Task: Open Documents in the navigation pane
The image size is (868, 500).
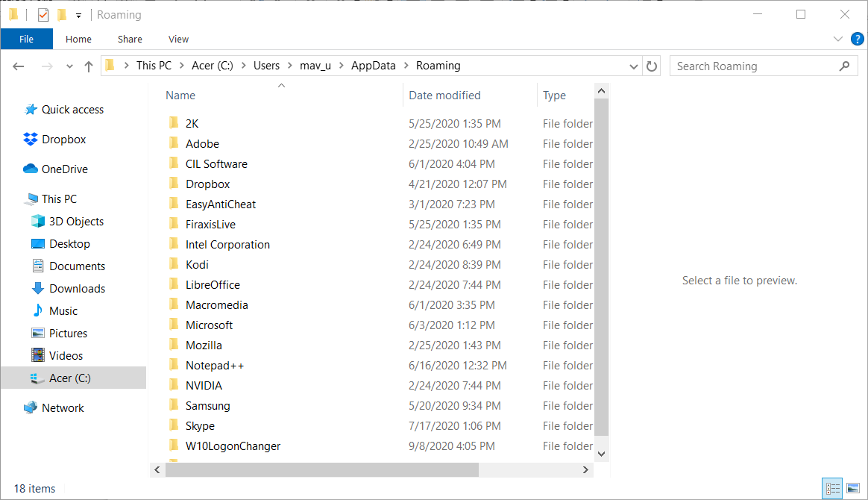Action: 77,266
